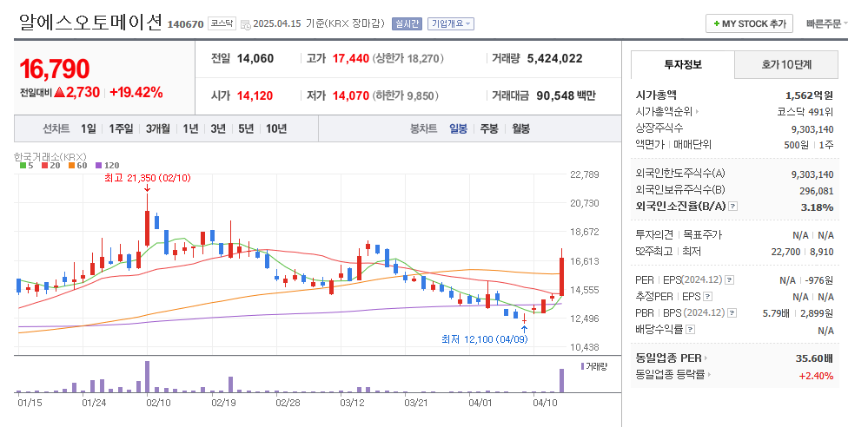Open the 빠른주문 dropdown
This screenshot has width=868, height=427.
[x=826, y=23]
